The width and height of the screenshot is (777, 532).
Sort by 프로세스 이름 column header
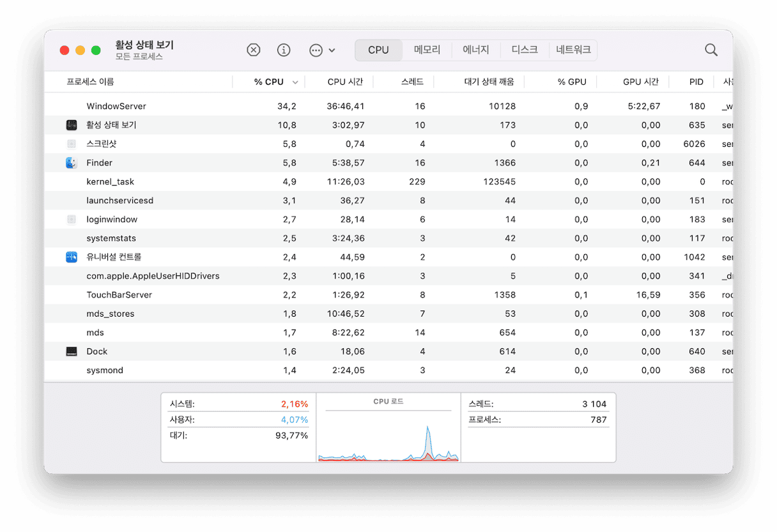[x=91, y=82]
